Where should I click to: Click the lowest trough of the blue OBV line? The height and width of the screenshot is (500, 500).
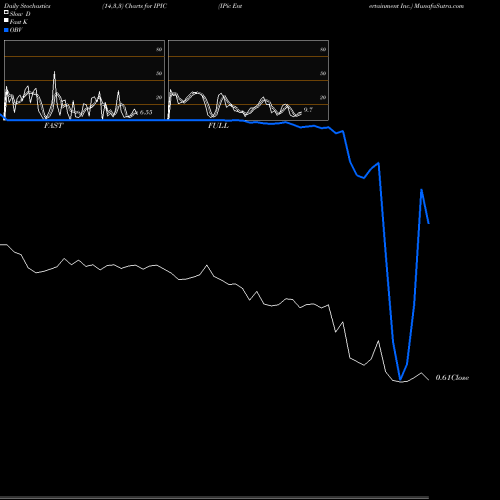pos(400,379)
